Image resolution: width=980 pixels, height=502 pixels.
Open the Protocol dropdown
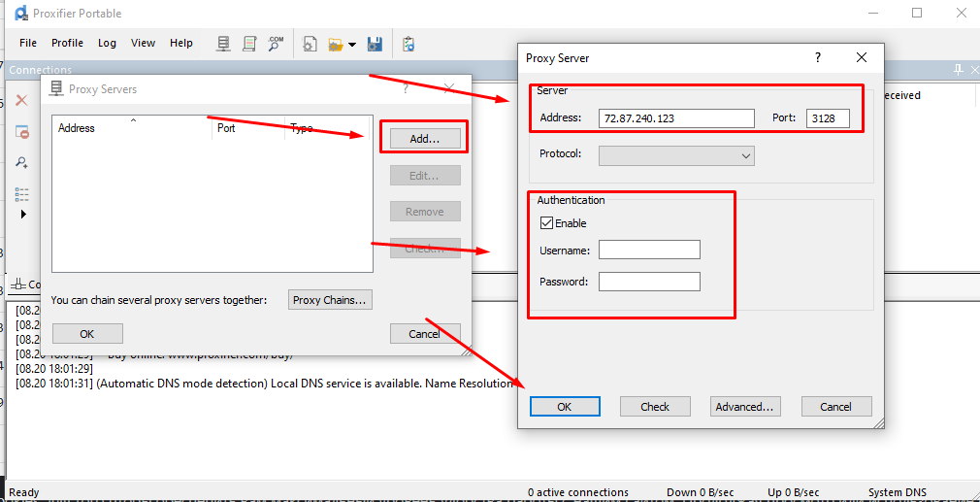coord(676,155)
